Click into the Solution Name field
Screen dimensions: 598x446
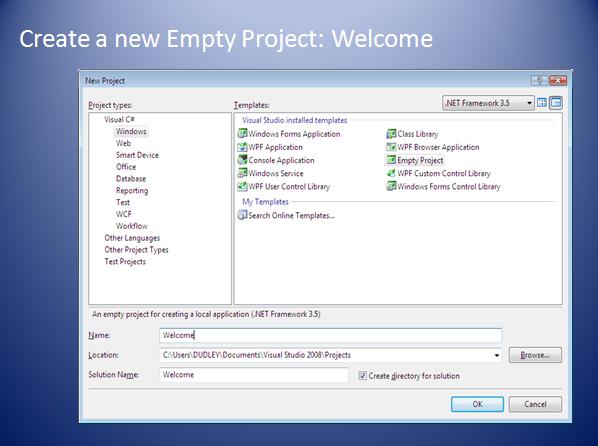[254, 375]
